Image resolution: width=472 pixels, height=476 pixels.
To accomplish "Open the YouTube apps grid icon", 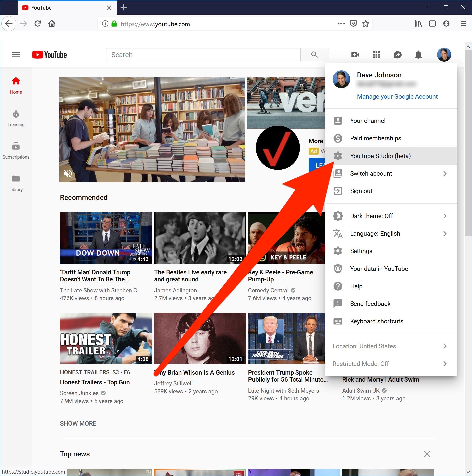I will point(376,55).
